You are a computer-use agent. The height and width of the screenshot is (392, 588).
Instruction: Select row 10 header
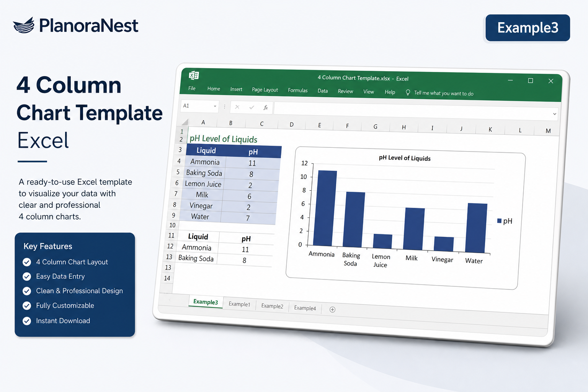(172, 225)
